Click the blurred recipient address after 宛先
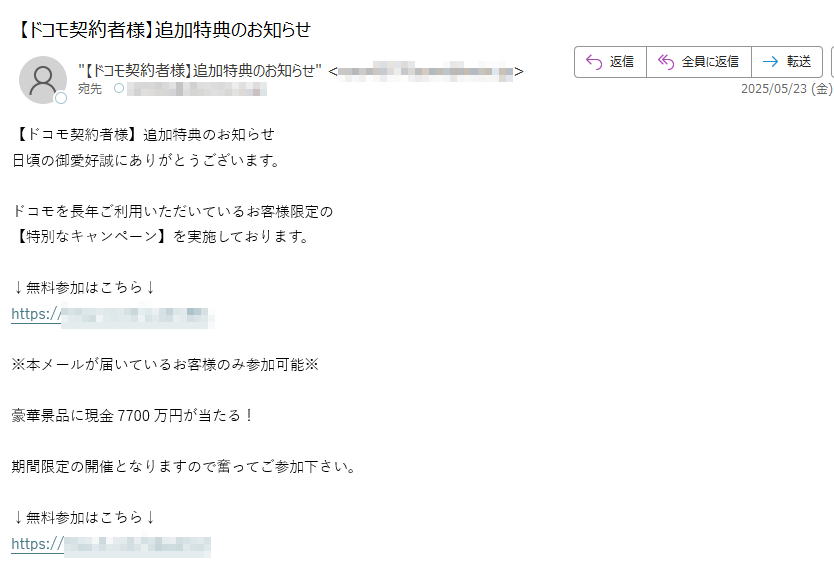The height and width of the screenshot is (573, 834). [197, 89]
